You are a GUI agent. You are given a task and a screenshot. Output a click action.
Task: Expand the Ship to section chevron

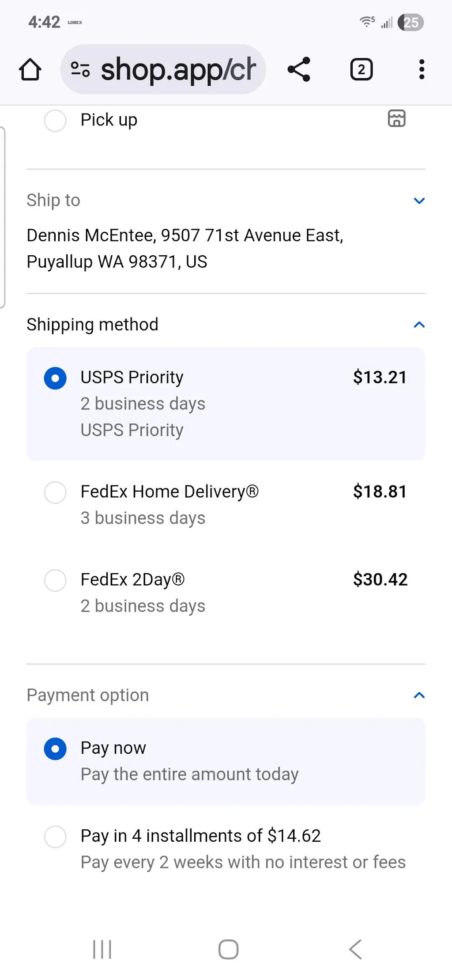419,201
